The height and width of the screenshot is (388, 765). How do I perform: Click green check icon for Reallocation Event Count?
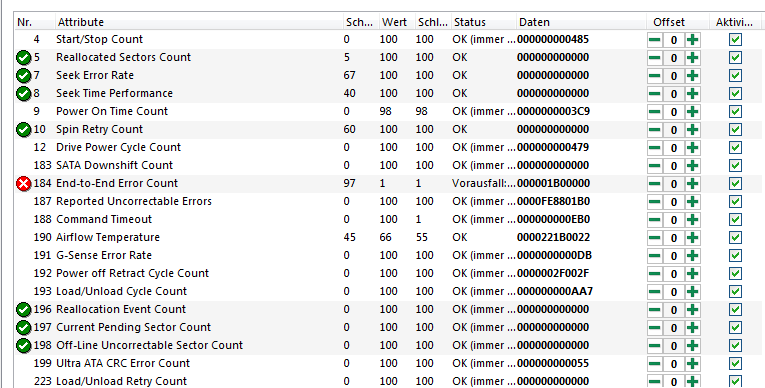23,309
